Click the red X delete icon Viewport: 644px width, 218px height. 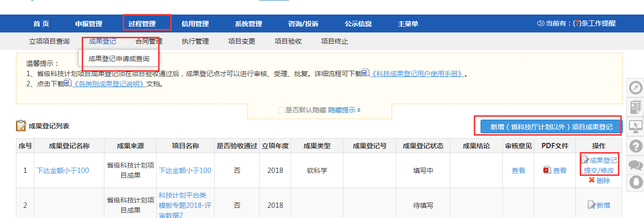coord(591,180)
